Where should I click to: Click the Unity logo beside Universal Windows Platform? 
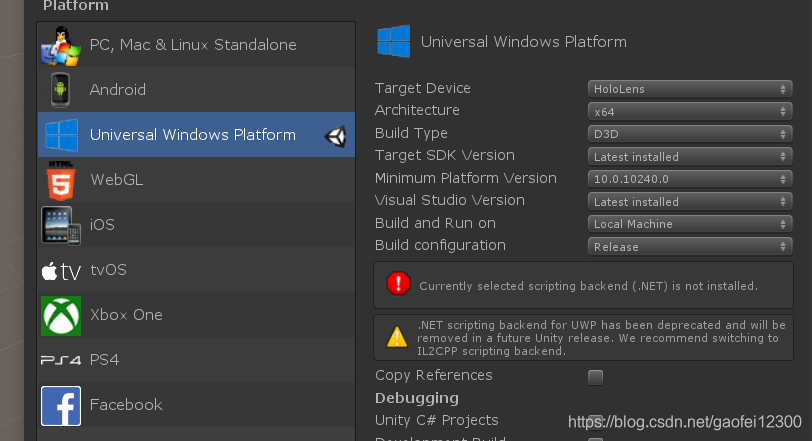336,136
